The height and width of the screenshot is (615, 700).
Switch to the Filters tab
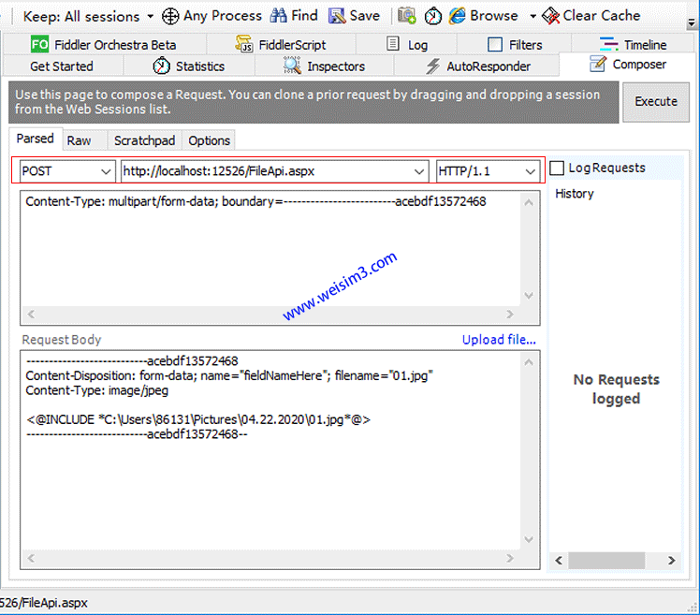(x=515, y=45)
